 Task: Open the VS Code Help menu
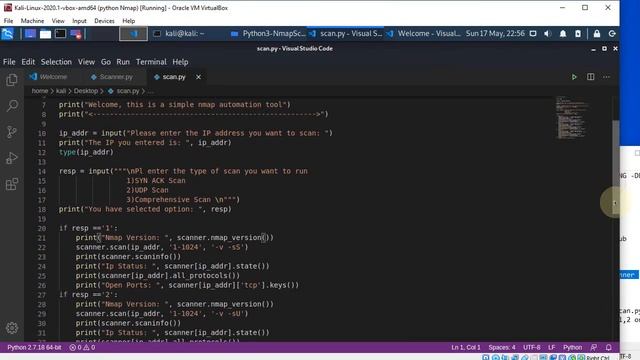pyautogui.click(x=180, y=62)
